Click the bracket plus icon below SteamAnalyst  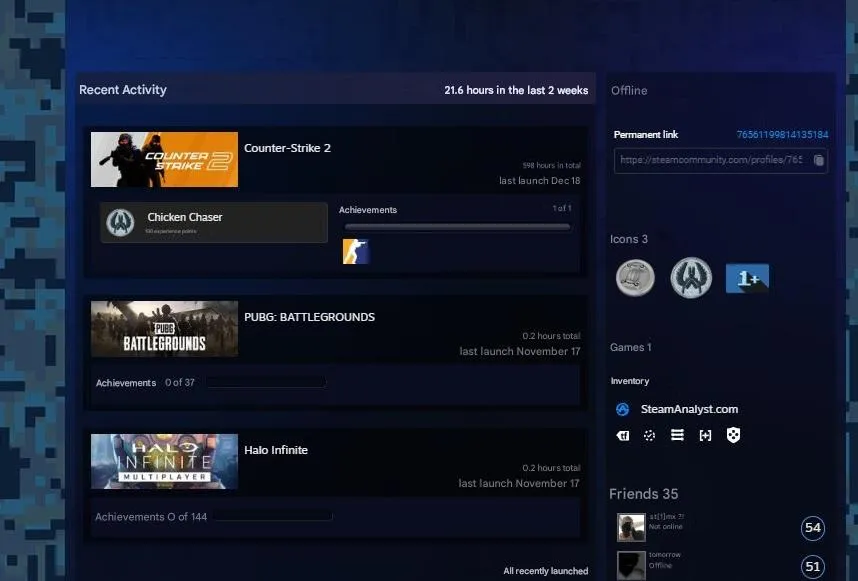[x=705, y=435]
